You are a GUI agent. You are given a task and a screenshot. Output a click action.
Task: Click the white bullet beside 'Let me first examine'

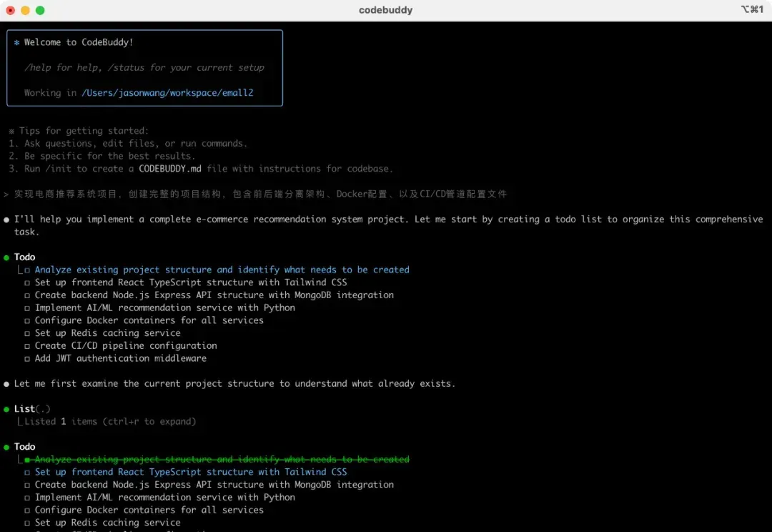point(6,384)
